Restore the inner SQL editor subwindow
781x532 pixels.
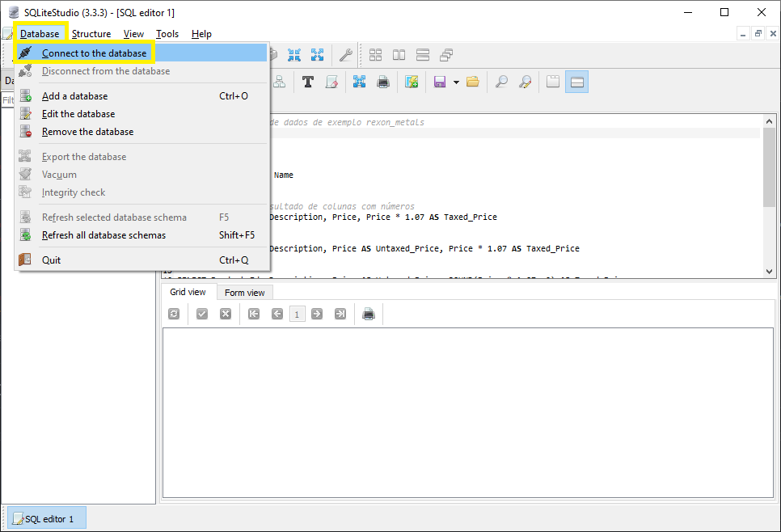coord(758,34)
